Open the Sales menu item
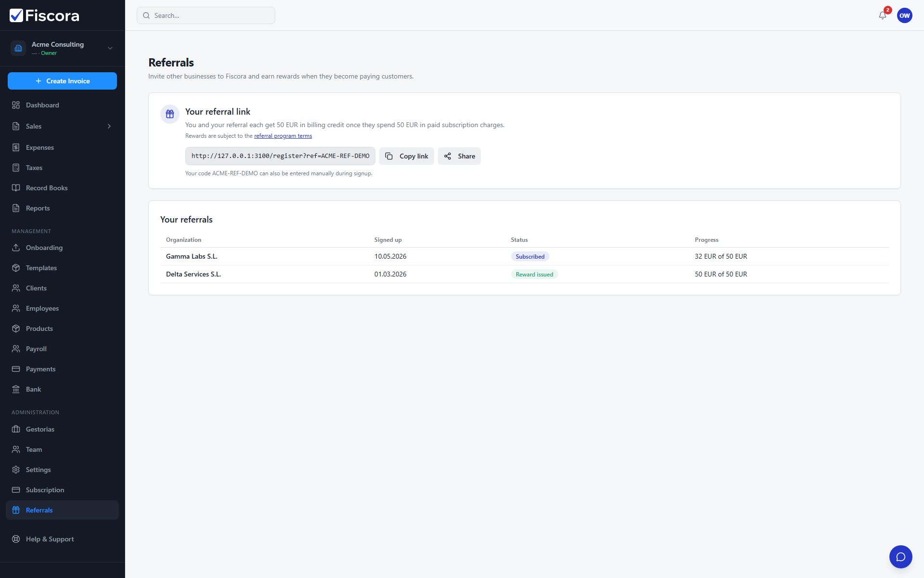The width and height of the screenshot is (924, 578). coord(62,126)
